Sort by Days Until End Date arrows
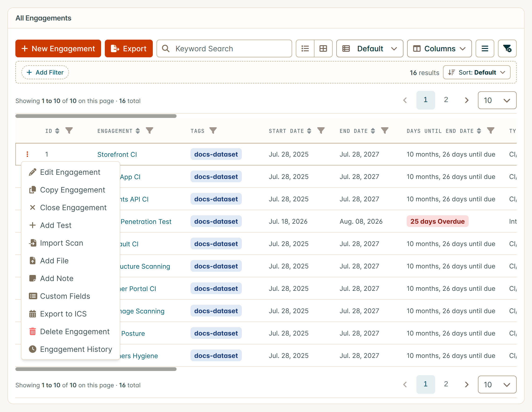This screenshot has height=412, width=532. click(x=479, y=131)
